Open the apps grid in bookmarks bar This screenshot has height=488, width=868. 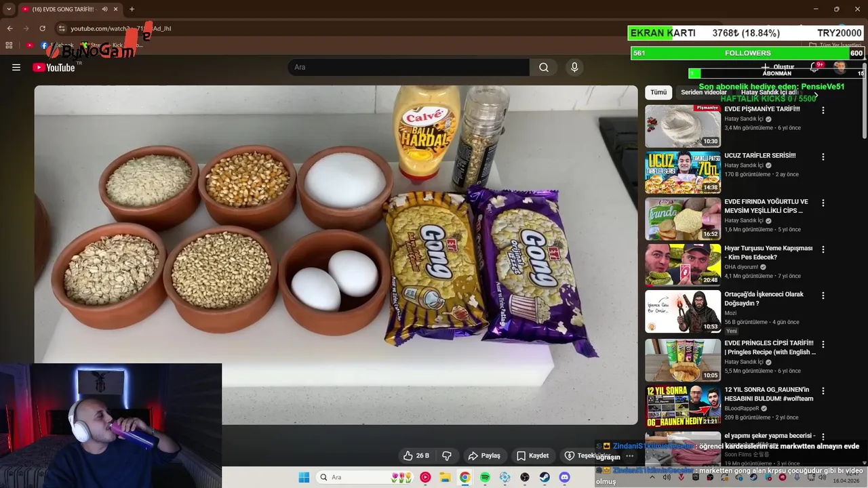coord(9,45)
